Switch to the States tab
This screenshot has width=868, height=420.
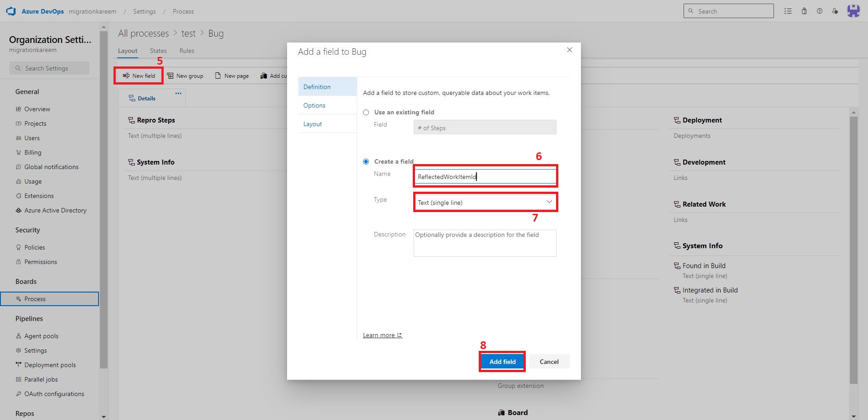point(158,51)
